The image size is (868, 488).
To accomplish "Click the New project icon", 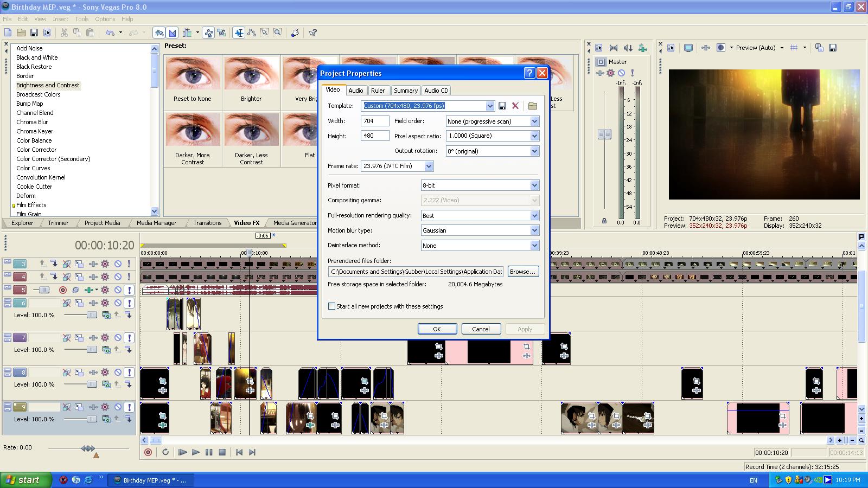I will pyautogui.click(x=8, y=33).
